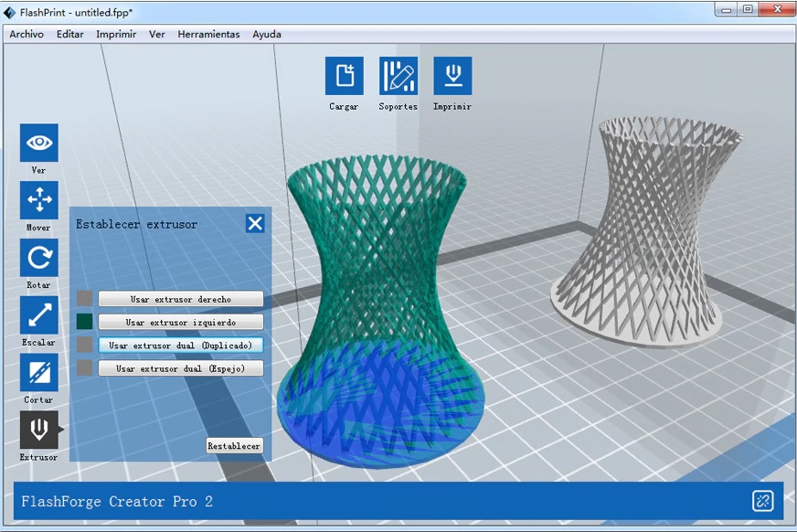Click the Cargar (load file) icon
The width and height of the screenshot is (797, 532).
344,76
